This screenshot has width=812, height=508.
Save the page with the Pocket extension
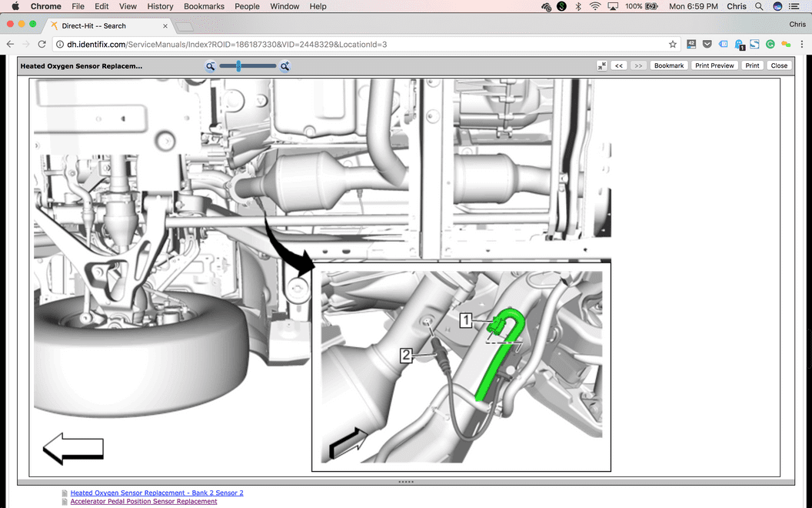(707, 44)
